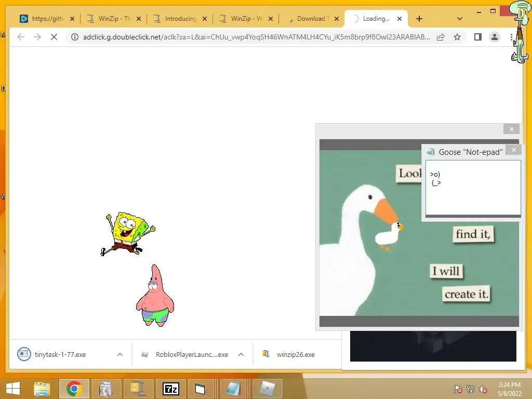Open tinytask-1-77.exe download

pyautogui.click(x=60, y=354)
